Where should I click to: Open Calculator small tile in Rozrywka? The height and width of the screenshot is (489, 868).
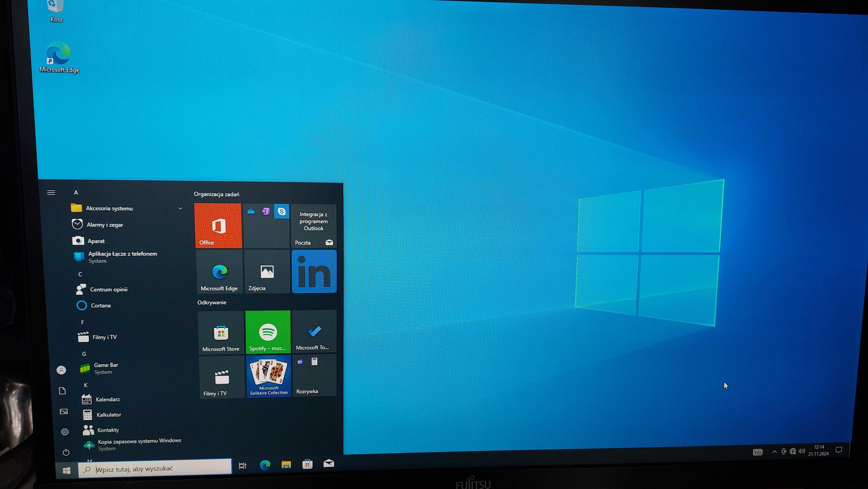314,362
